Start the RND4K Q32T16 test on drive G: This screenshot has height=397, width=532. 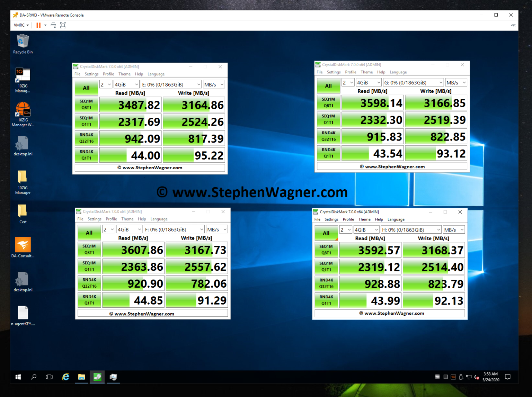point(328,136)
